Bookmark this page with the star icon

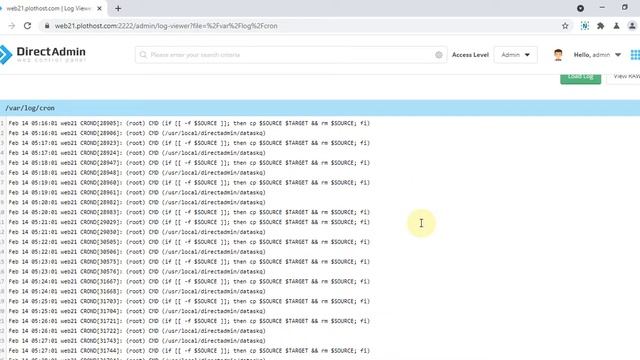coord(565,26)
